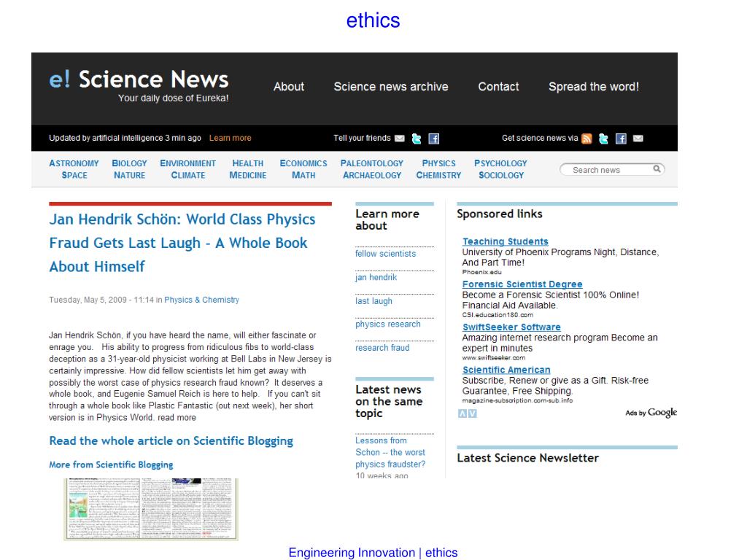Click the e! Science News logo
This screenshot has width=747, height=560.
(x=139, y=85)
